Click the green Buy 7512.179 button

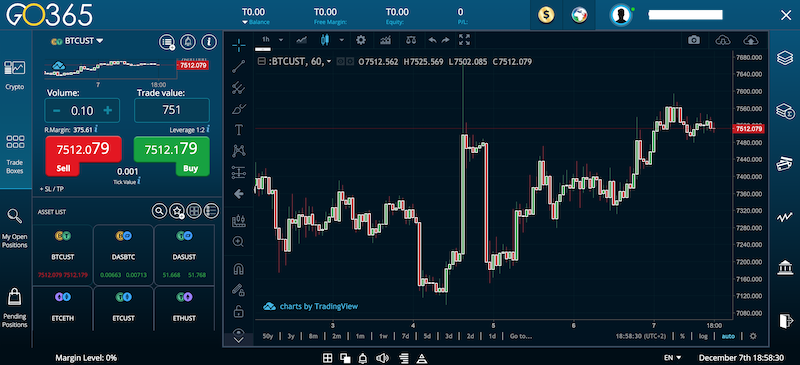pyautogui.click(x=171, y=155)
